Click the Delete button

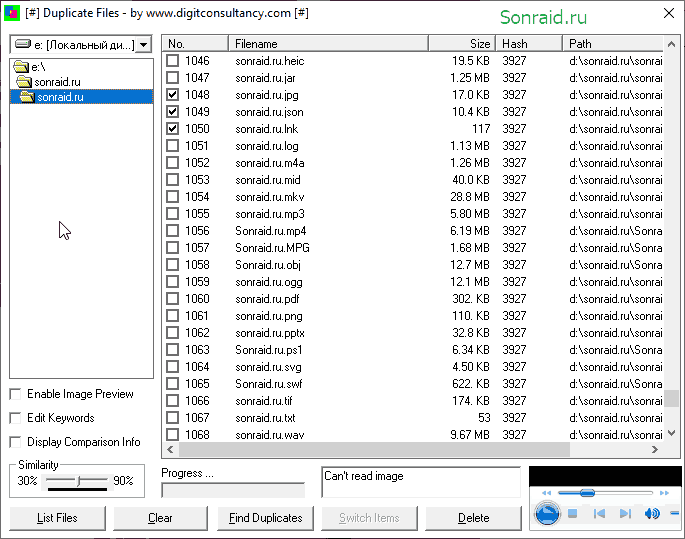pos(474,518)
